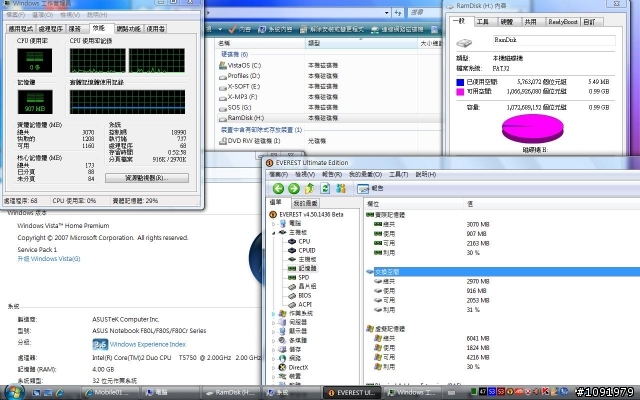The height and width of the screenshot is (400, 640).
Task: Open EVEREST 檔案(F) menu
Action: [x=278, y=174]
